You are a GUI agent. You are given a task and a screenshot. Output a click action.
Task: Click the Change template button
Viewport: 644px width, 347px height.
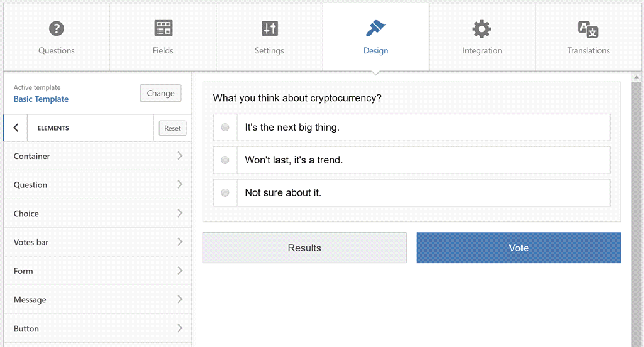click(160, 93)
